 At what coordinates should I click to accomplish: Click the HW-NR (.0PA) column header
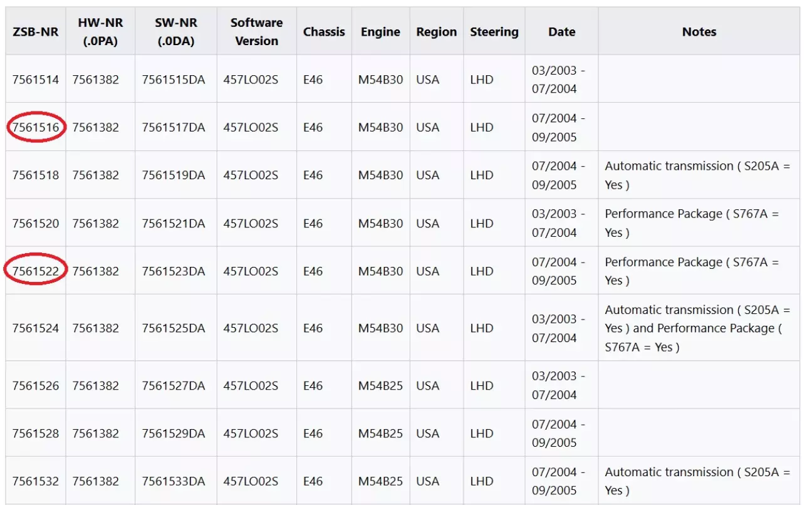[100, 32]
